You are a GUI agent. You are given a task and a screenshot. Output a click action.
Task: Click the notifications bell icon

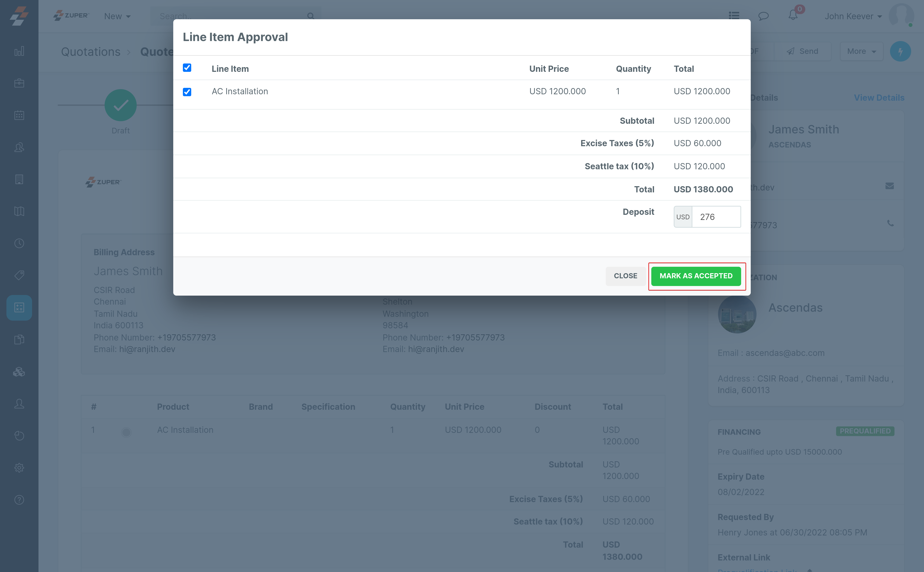(793, 16)
